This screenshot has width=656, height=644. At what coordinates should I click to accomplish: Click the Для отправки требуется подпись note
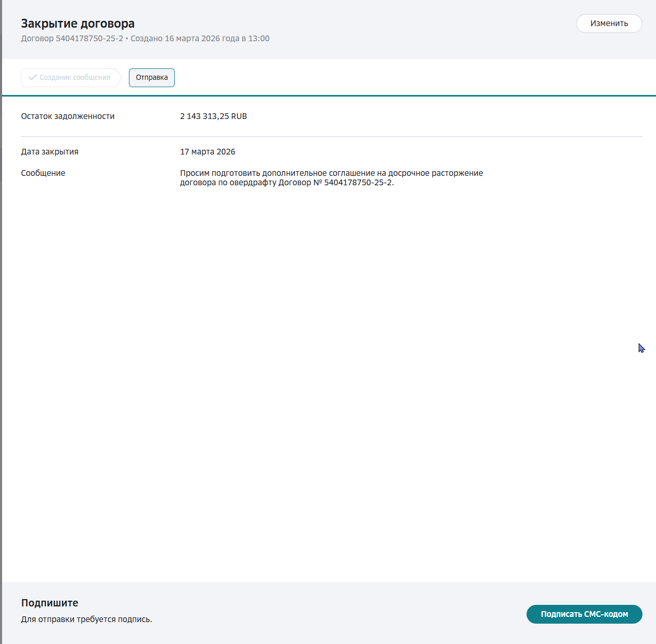pos(87,619)
